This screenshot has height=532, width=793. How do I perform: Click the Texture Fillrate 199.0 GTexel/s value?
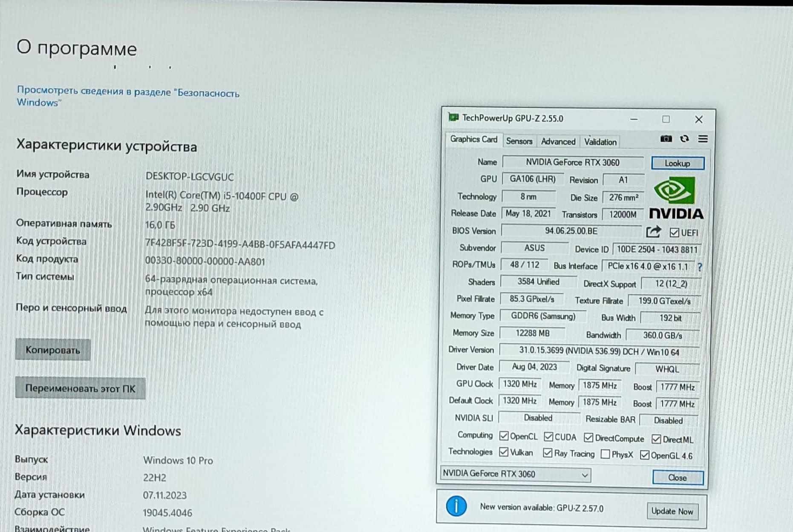coord(664,301)
